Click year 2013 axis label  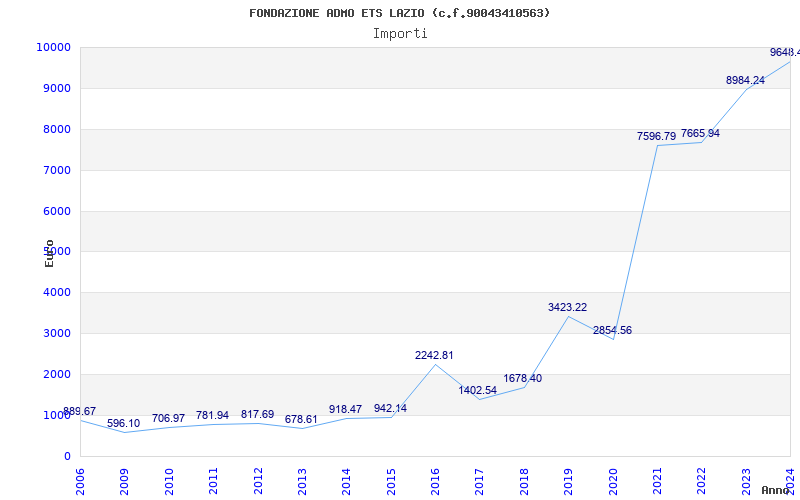[x=302, y=480]
